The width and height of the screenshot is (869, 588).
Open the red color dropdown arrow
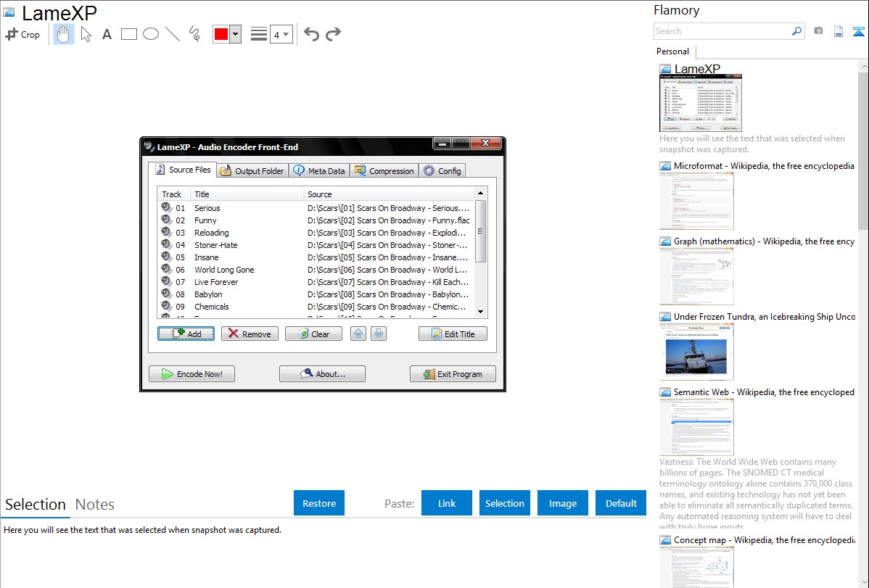(x=235, y=35)
